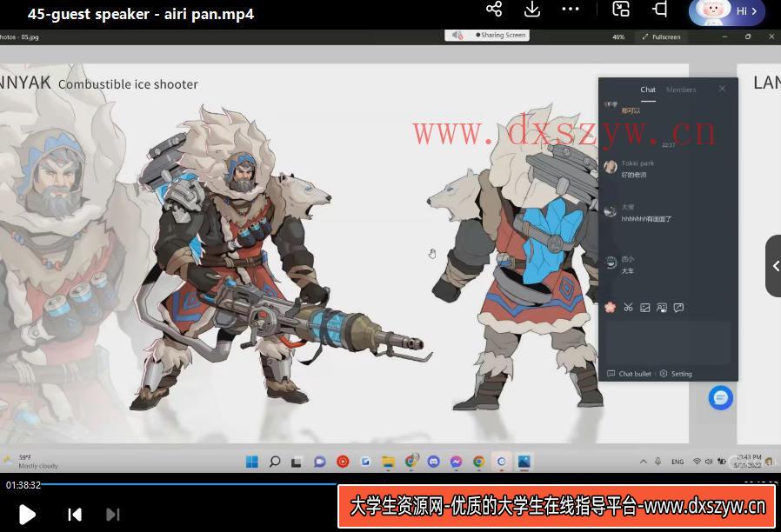Click the chat message input box
Viewport: 781px width, 532px height.
pyautogui.click(x=668, y=342)
